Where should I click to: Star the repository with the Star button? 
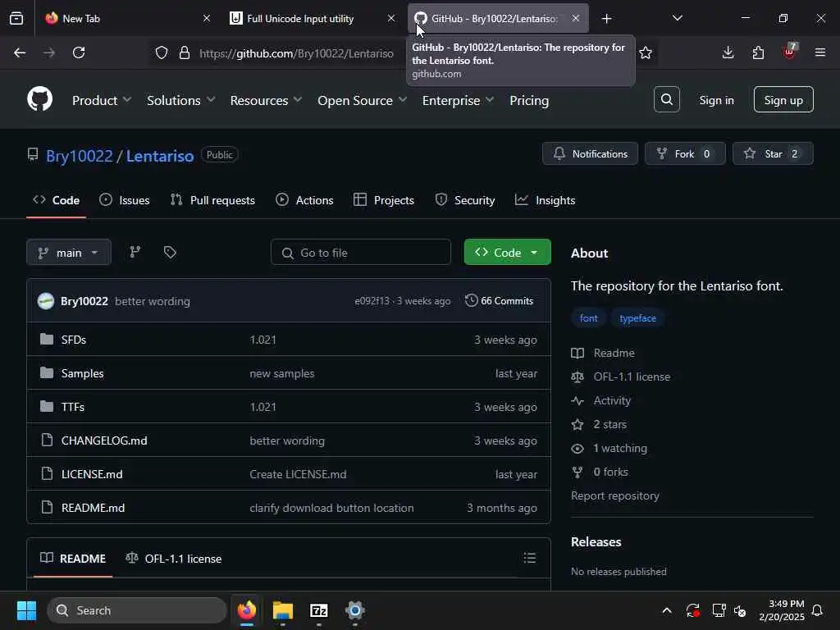(x=773, y=153)
